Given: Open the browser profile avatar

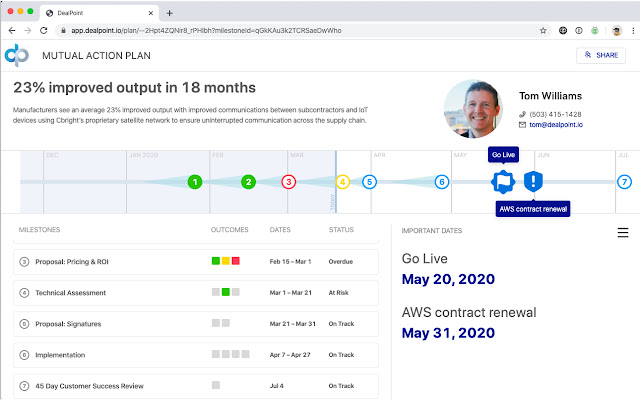Looking at the screenshot, I should click(x=617, y=31).
